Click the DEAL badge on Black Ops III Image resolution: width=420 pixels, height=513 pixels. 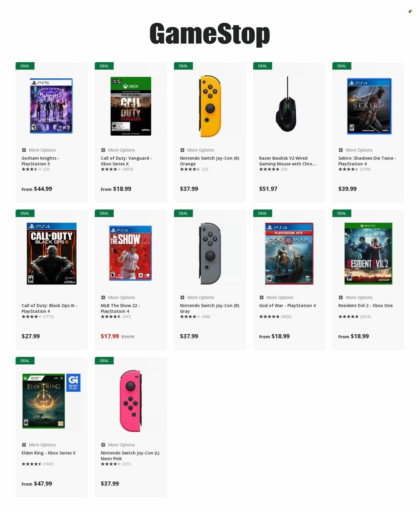click(x=25, y=213)
